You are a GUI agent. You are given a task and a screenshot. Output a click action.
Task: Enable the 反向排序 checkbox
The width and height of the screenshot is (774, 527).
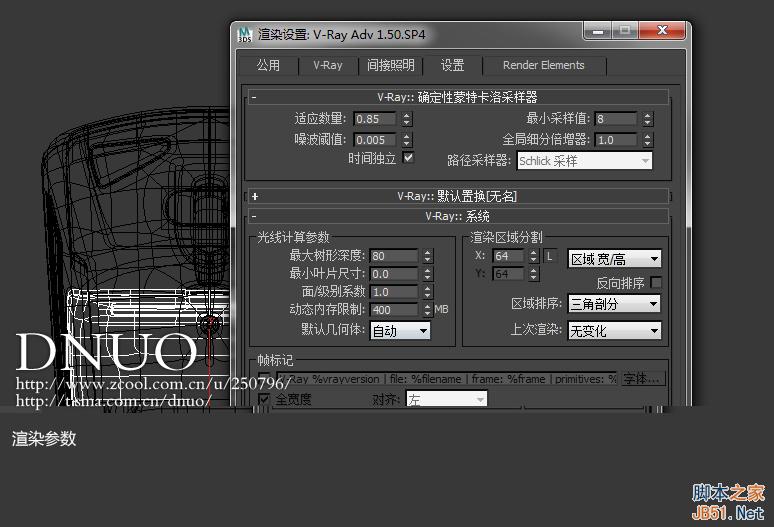click(656, 283)
